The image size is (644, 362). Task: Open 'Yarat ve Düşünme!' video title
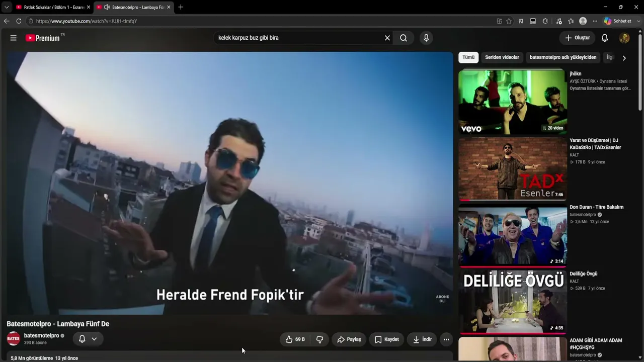tap(595, 144)
